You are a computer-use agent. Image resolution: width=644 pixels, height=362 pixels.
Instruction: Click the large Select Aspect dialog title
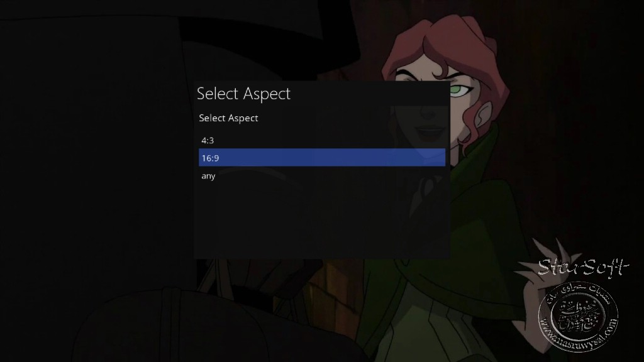(243, 94)
